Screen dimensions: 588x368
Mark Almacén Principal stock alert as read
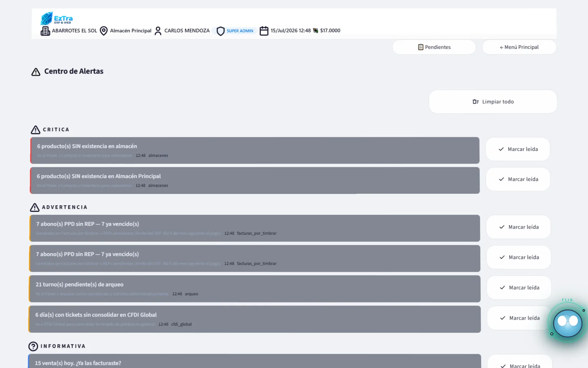(518, 179)
